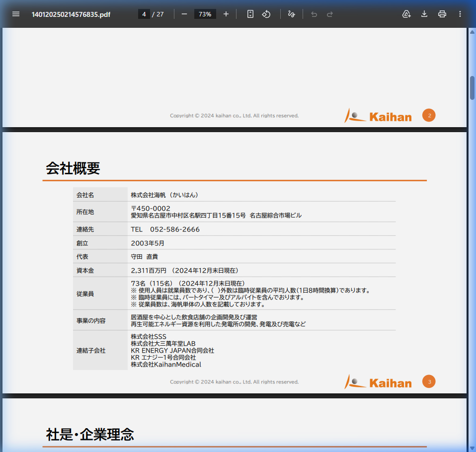This screenshot has width=476, height=452.
Task: Enable the draw annotation tool
Action: click(x=292, y=14)
